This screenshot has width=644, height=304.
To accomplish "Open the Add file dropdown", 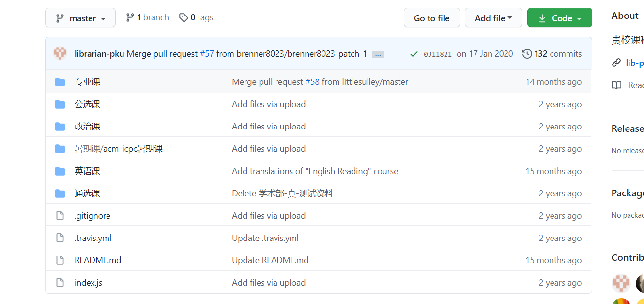I will (x=493, y=17).
